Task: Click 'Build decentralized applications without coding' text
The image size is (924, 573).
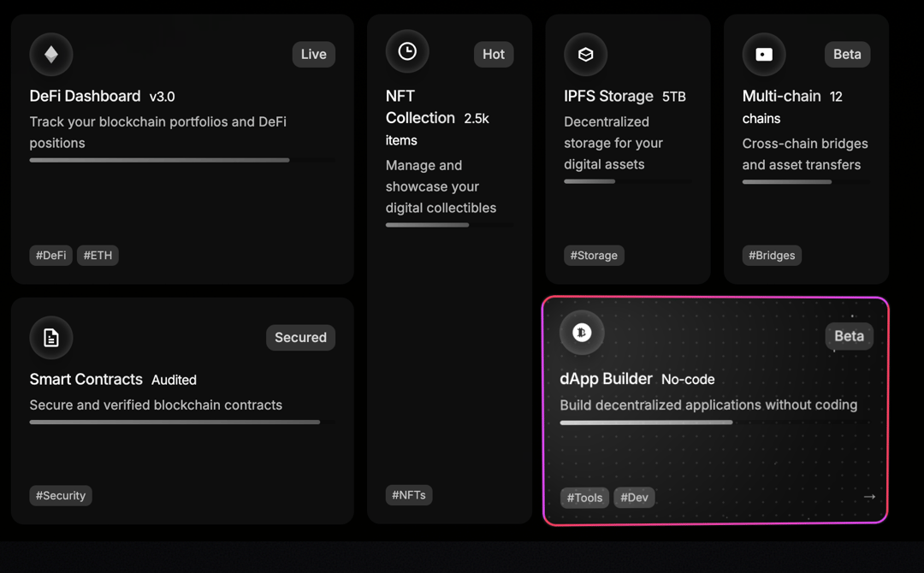Action: pos(708,405)
